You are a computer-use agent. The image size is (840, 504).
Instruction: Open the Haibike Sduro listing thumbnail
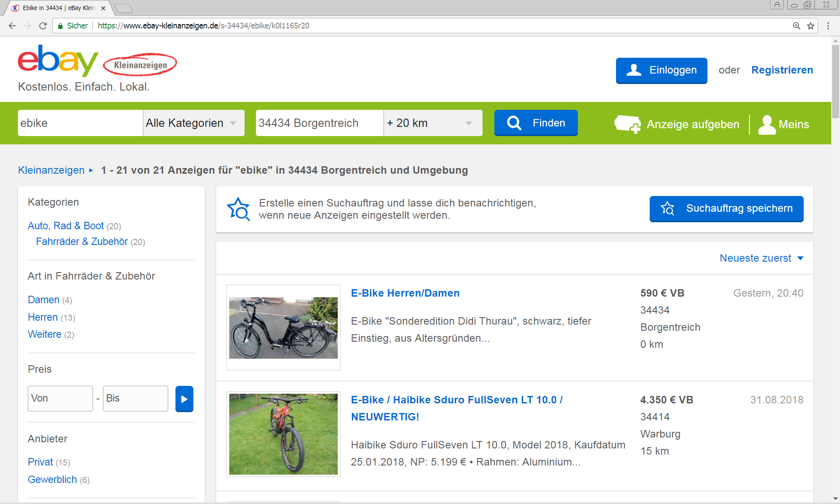[283, 434]
